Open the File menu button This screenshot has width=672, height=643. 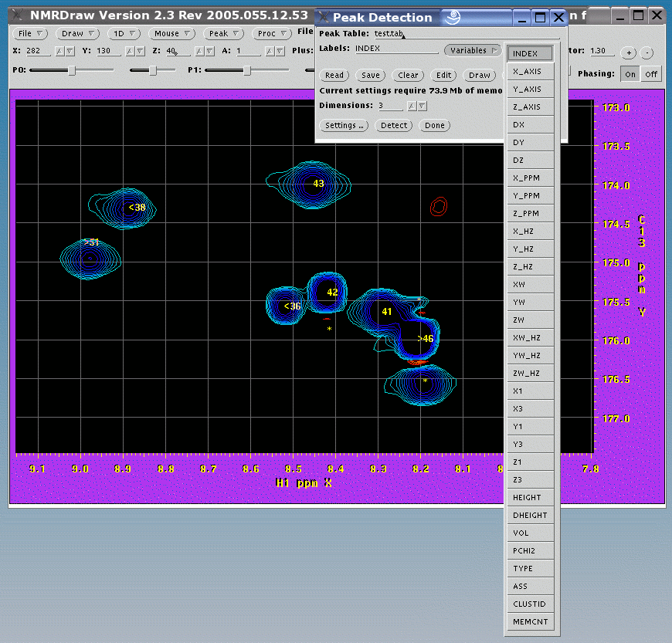pos(30,33)
